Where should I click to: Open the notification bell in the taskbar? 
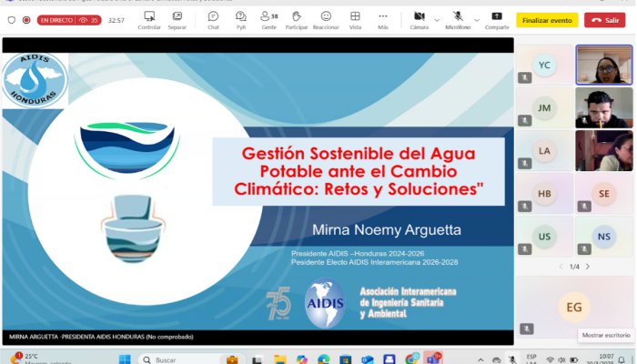pyautogui.click(x=622, y=359)
